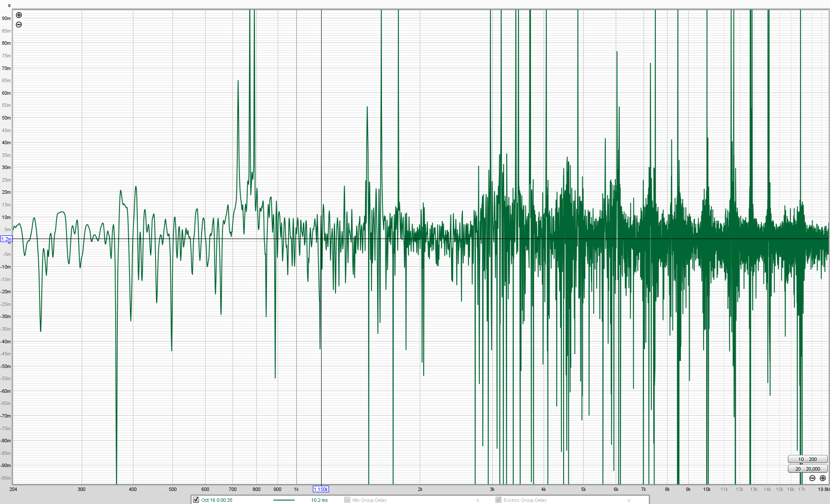Zoom out the frequency axis (bottom-right minus)
830x504 pixels.
pos(812,478)
